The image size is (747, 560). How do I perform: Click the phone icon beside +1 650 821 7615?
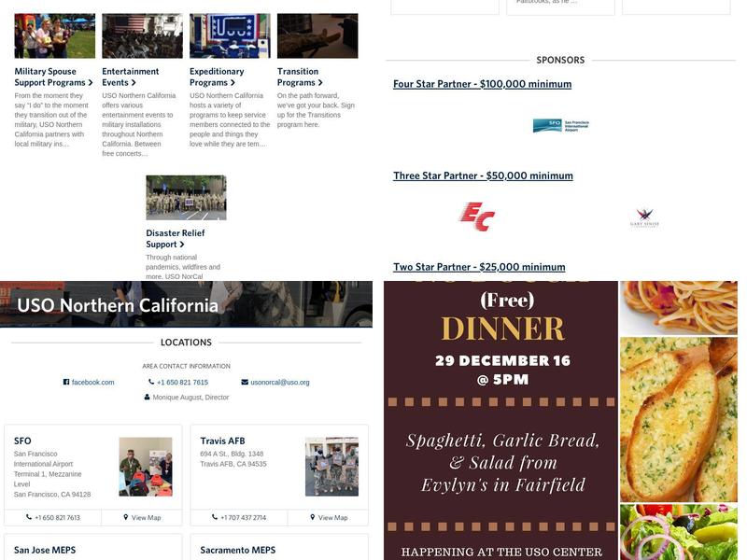[x=151, y=382]
